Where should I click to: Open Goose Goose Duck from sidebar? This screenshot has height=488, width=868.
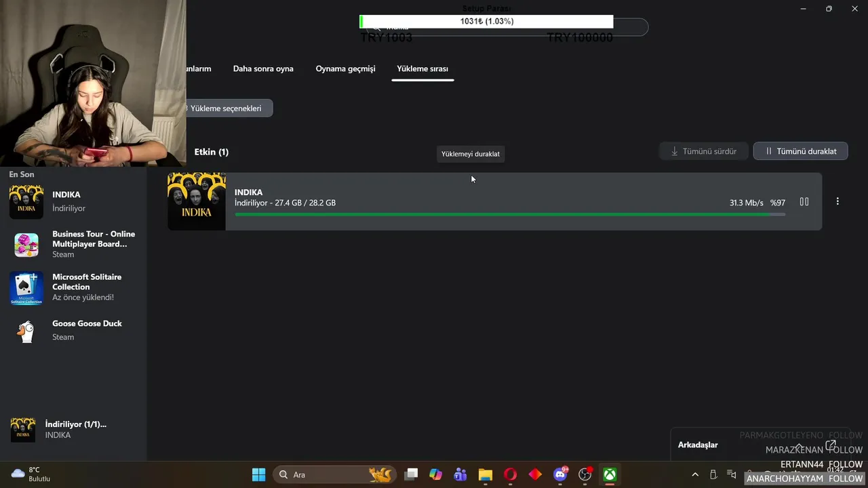[x=73, y=330]
